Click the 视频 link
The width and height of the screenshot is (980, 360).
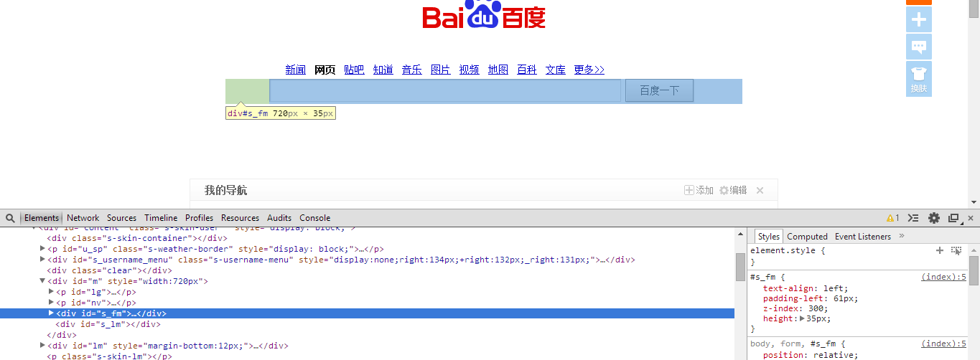[x=470, y=70]
